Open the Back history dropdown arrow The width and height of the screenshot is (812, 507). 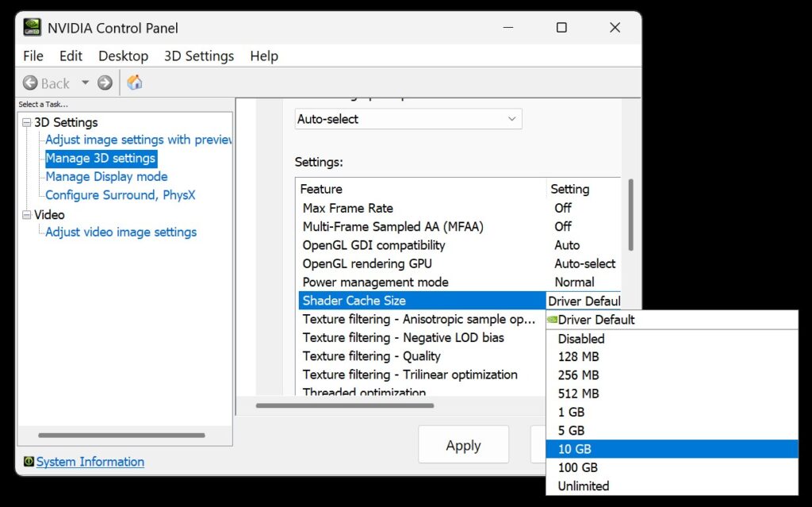point(85,83)
